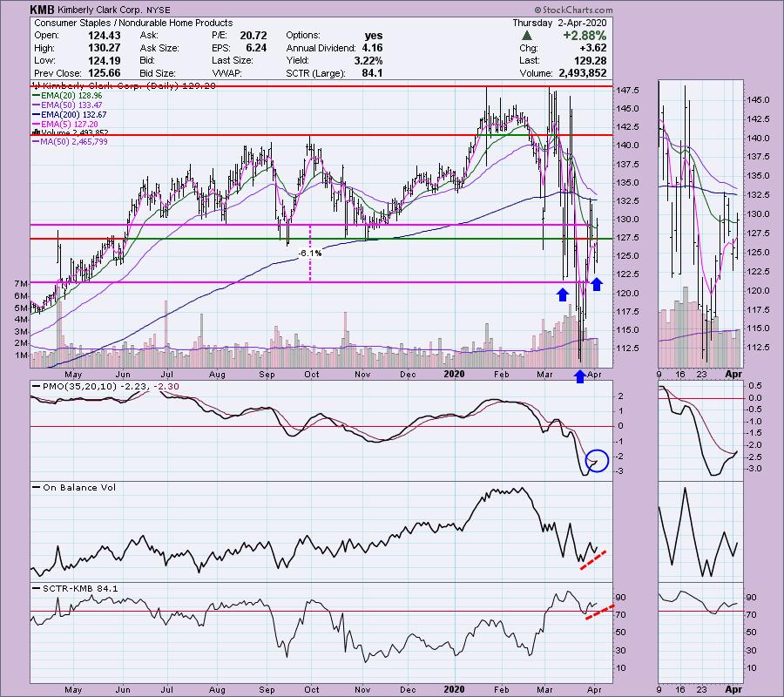Screen dimensions: 784x697
Task: Click the Chg value +3.62
Action: [593, 48]
